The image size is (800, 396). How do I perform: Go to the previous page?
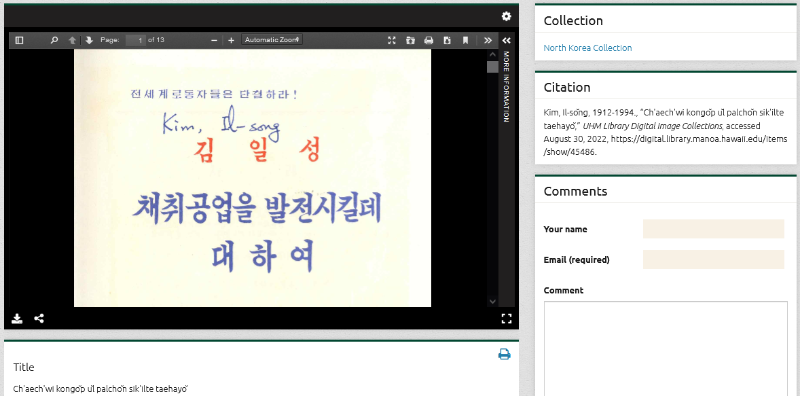72,40
